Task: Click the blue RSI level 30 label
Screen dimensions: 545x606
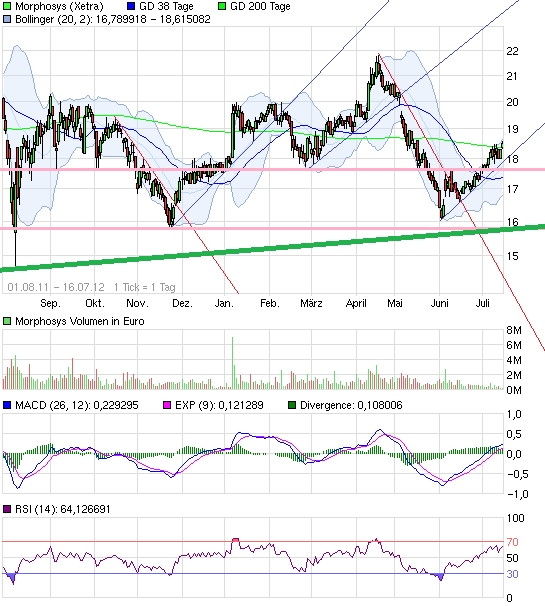Action: tap(513, 574)
